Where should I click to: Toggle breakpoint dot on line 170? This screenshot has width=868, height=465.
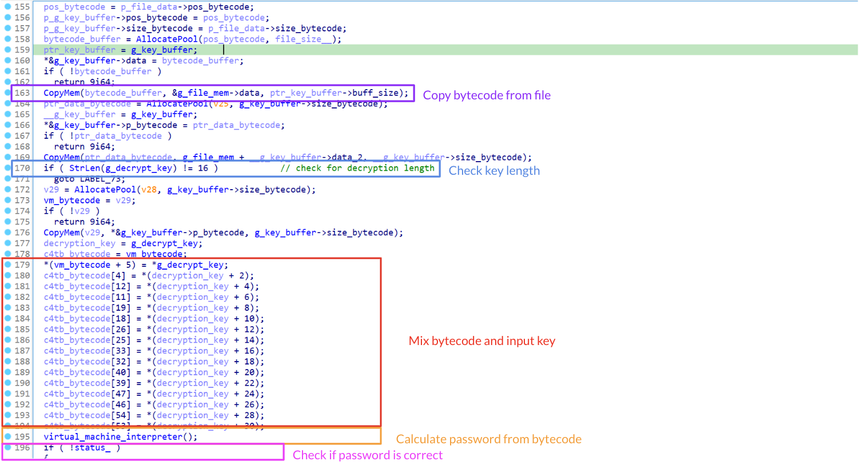pos(8,168)
